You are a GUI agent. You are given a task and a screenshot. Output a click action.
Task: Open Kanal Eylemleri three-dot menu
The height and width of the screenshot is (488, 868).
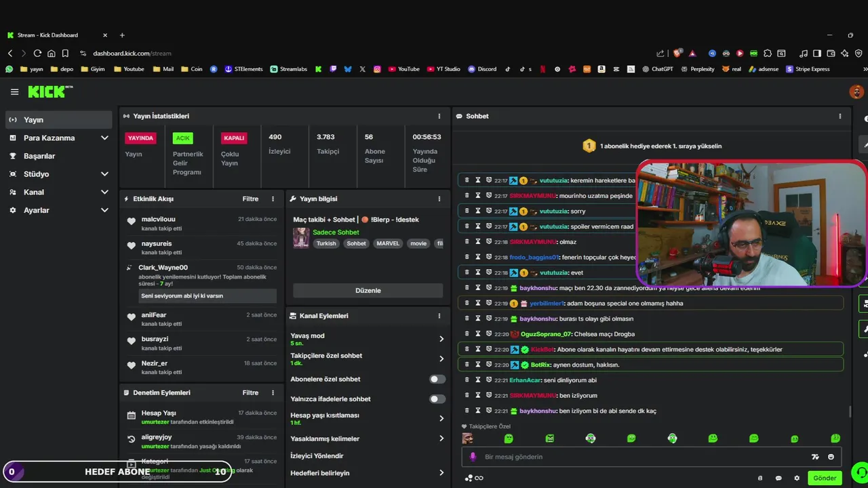[439, 316]
